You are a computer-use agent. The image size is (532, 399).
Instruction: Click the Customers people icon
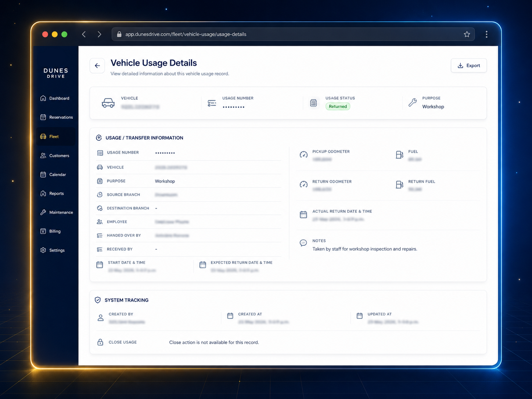[43, 155]
